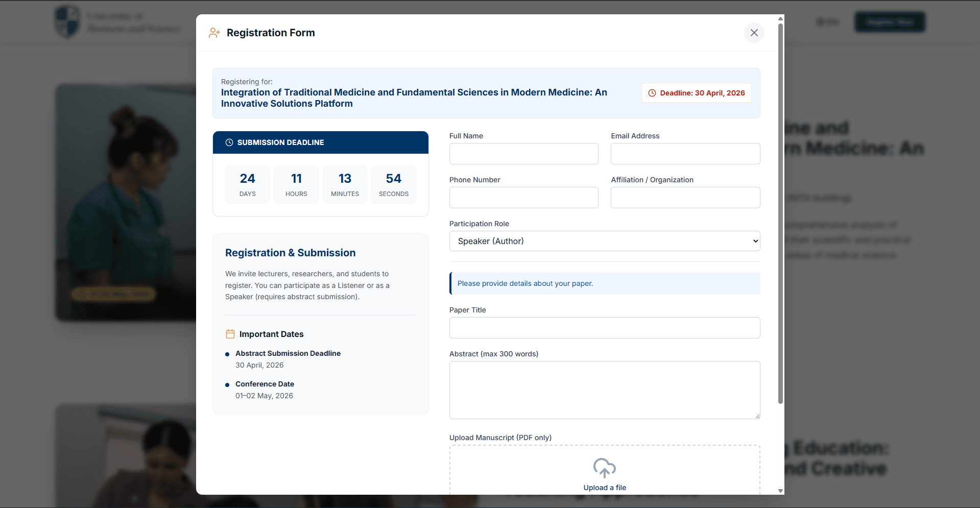Screen dimensions: 980x508
Task: Click the Conference Date entry
Action: coord(265,390)
